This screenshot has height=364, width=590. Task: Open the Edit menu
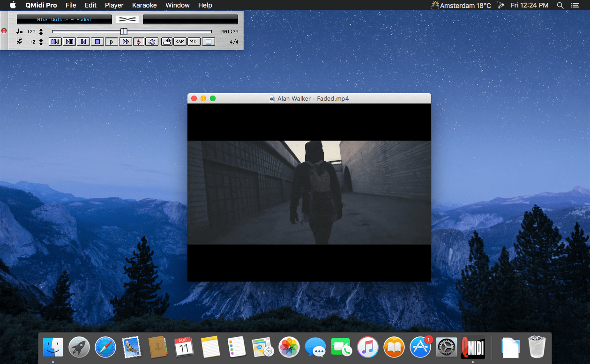coord(91,5)
